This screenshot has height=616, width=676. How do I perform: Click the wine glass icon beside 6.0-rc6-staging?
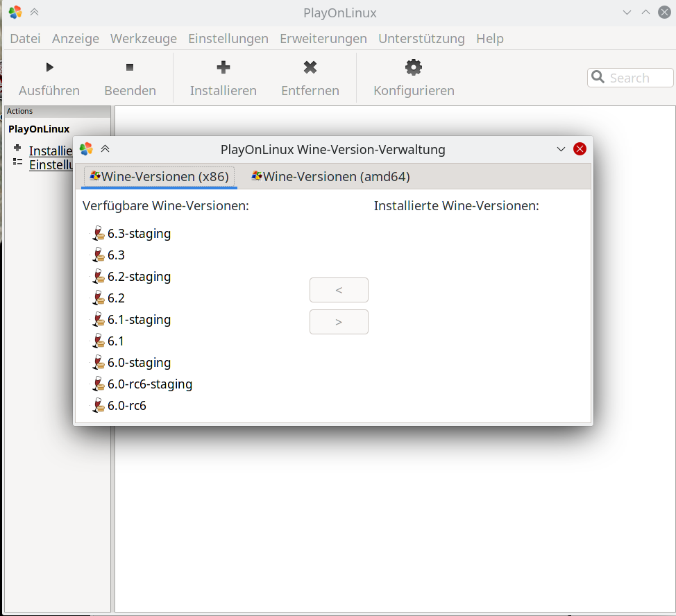coord(99,384)
